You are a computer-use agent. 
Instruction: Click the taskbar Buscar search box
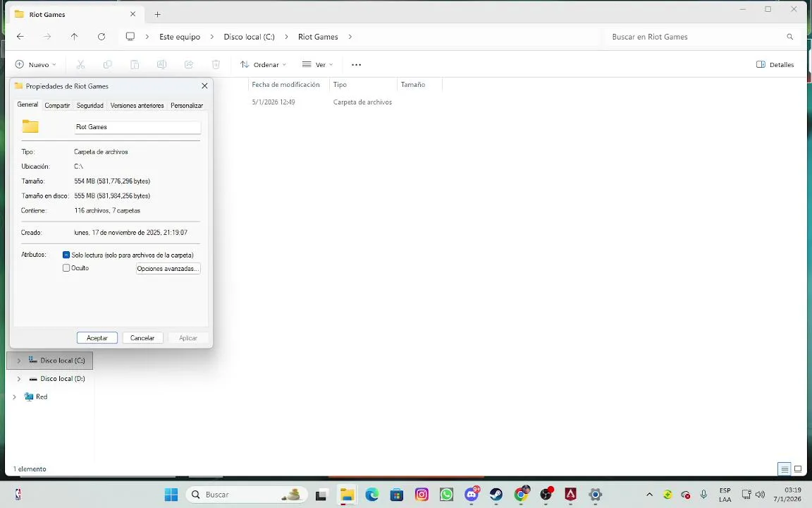tap(247, 495)
